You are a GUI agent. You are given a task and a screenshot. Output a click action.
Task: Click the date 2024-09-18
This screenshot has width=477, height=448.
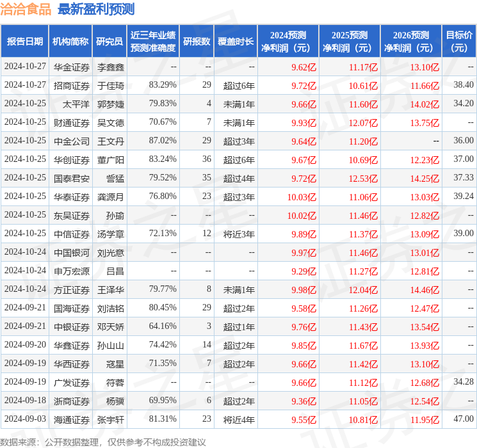click(25, 400)
